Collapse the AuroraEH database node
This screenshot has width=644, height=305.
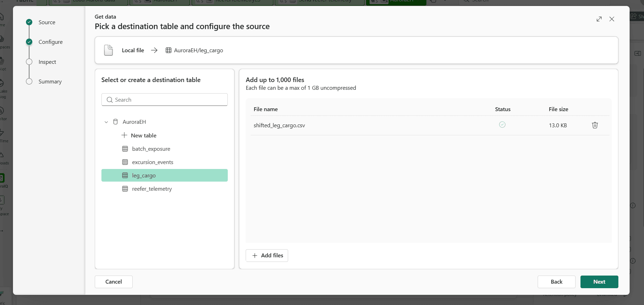(x=106, y=122)
